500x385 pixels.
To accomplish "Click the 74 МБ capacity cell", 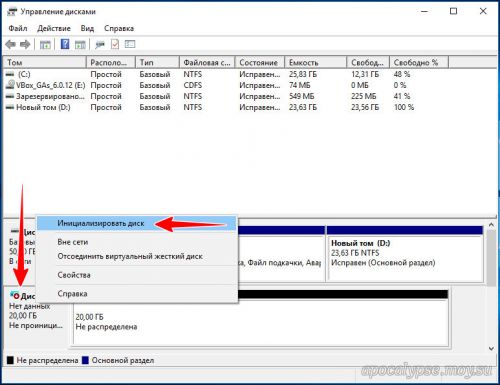I will point(300,85).
